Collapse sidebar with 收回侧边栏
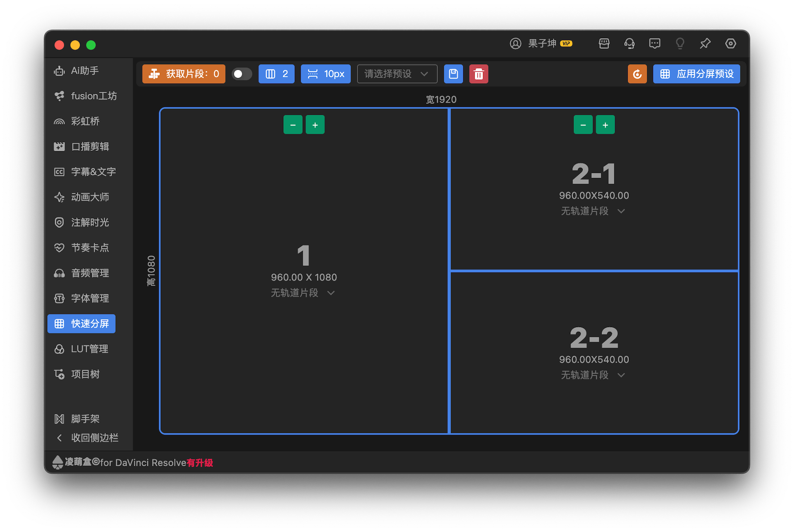794x532 pixels. (x=87, y=438)
